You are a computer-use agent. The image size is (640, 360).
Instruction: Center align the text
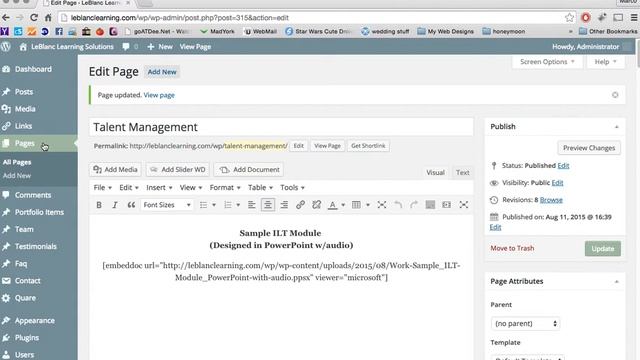pos(268,205)
